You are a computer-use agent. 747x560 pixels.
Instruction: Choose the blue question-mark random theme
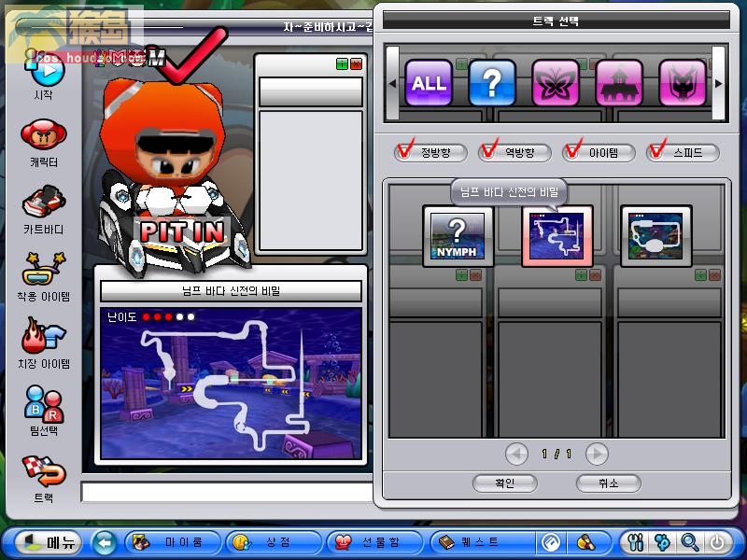[x=492, y=83]
